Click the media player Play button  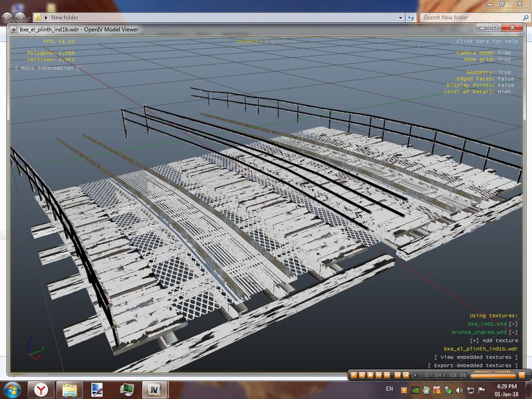point(353,375)
